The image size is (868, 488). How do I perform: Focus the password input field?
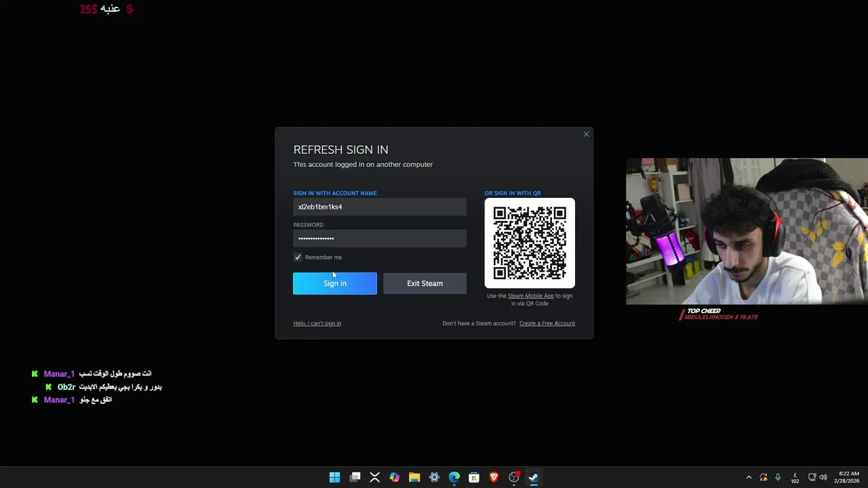[x=380, y=238]
